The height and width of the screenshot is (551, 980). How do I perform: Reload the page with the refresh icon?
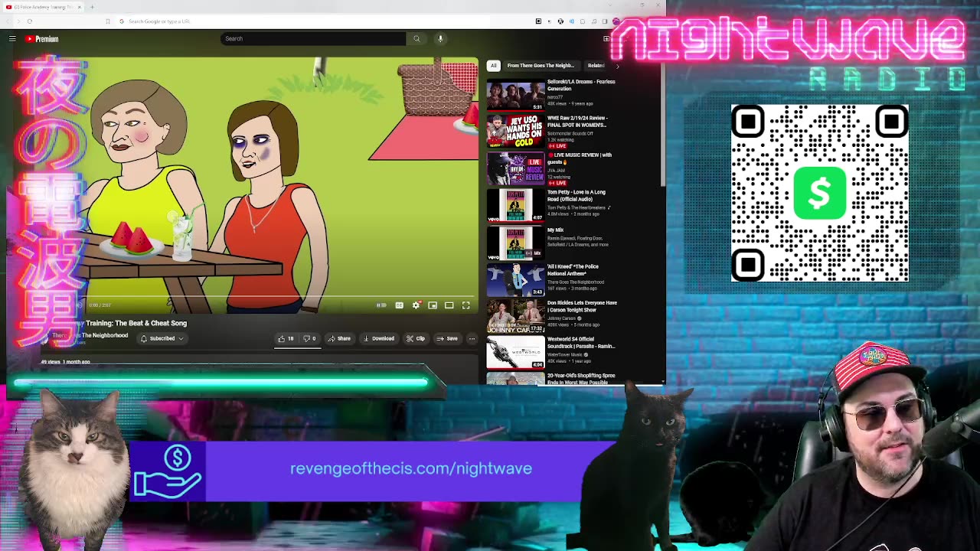tap(29, 21)
